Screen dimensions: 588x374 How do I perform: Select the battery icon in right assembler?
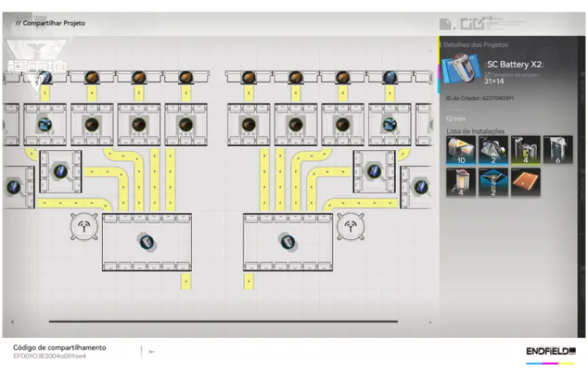pos(288,241)
